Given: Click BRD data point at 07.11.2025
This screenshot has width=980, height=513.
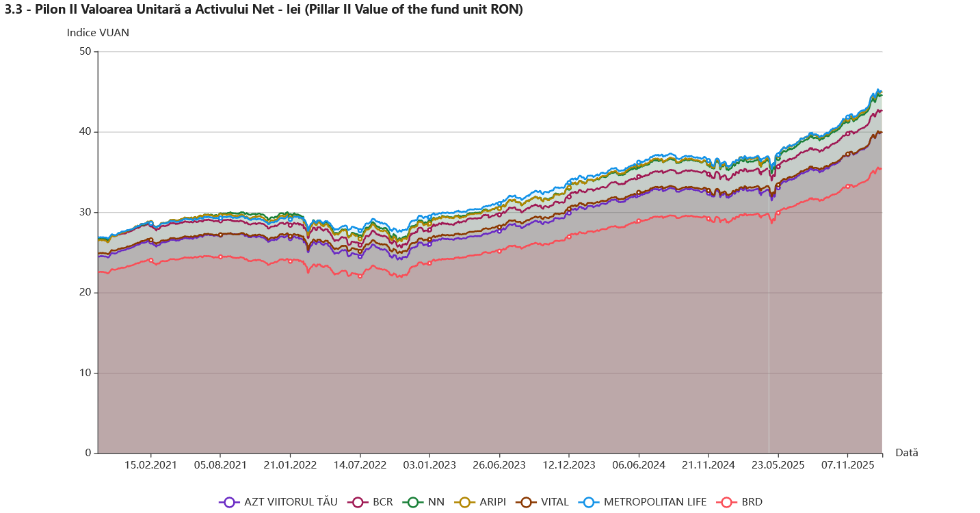Looking at the screenshot, I should pyautogui.click(x=848, y=186).
